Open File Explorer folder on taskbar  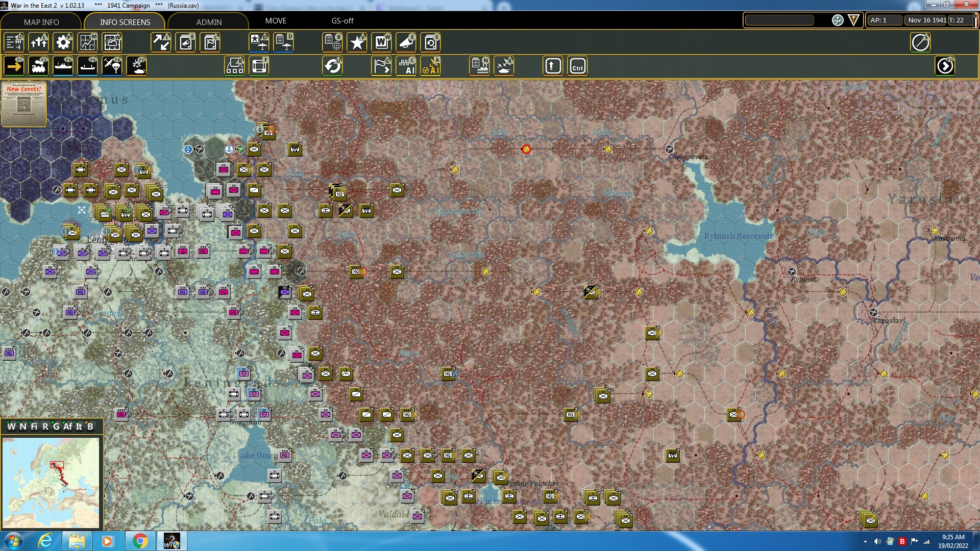[77, 541]
